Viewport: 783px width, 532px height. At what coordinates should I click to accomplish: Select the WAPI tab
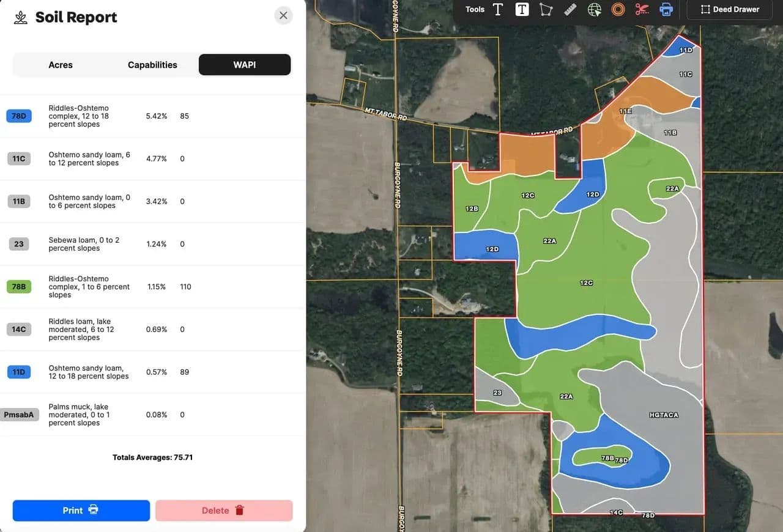[244, 65]
